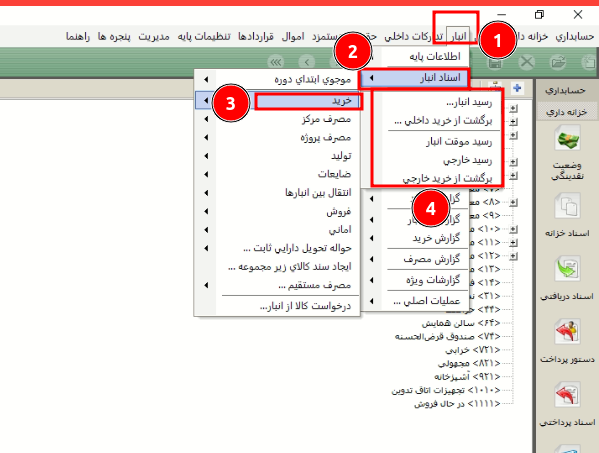Select tree row <۱۱۱۱> در حال فروش
599x453 pixels.
[457, 404]
